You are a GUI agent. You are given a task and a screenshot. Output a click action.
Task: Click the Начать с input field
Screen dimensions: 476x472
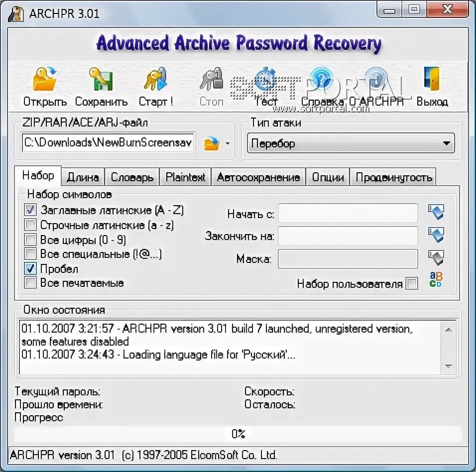coord(348,213)
